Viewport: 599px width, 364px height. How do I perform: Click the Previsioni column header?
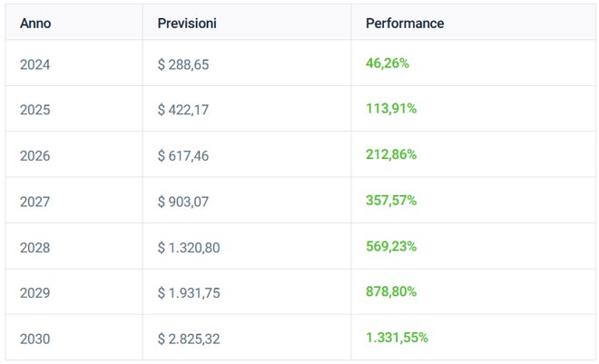click(188, 24)
